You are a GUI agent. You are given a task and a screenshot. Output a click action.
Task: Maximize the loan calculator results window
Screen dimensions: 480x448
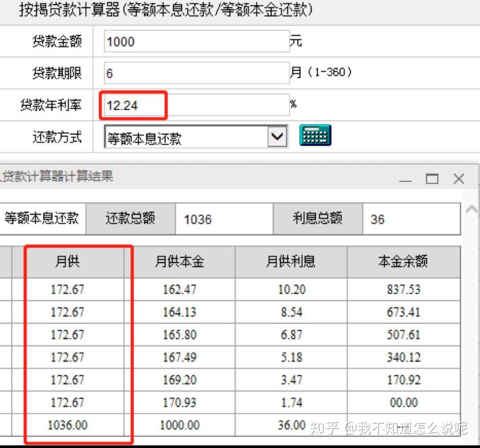pos(432,179)
